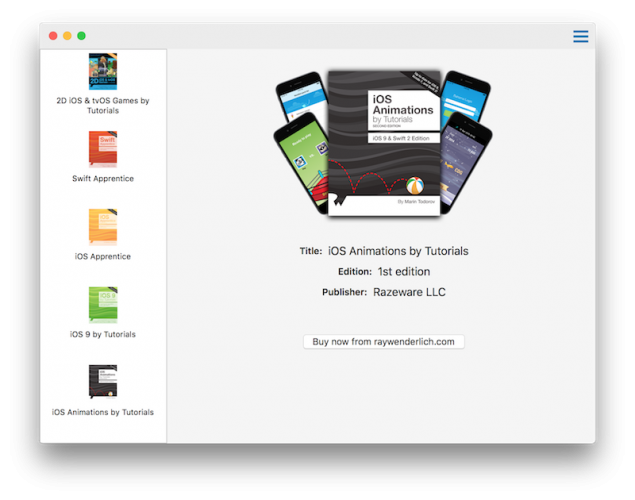Click the "2D iOS & tvOS Games by Tutorials" label

(x=102, y=105)
